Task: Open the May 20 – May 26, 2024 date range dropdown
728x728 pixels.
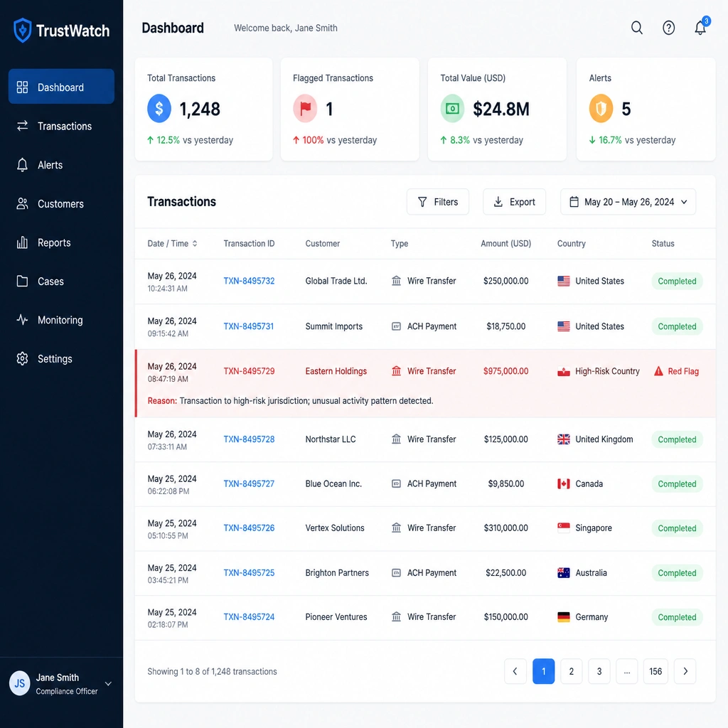Action: [x=628, y=201]
